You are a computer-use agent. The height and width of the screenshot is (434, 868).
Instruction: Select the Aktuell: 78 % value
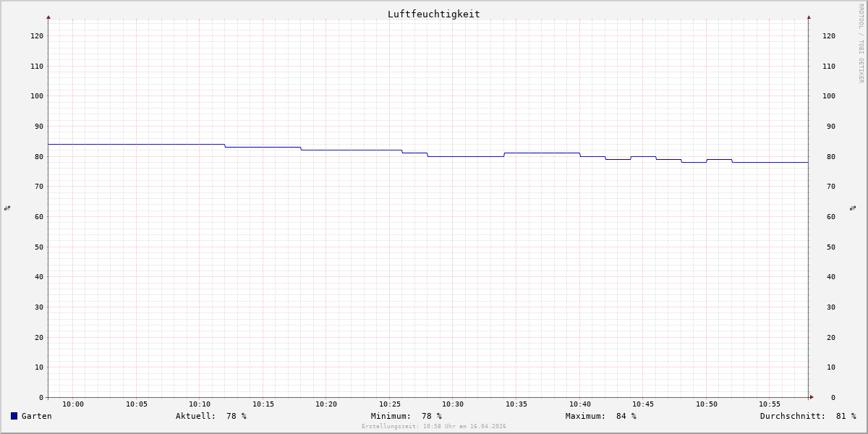click(211, 416)
